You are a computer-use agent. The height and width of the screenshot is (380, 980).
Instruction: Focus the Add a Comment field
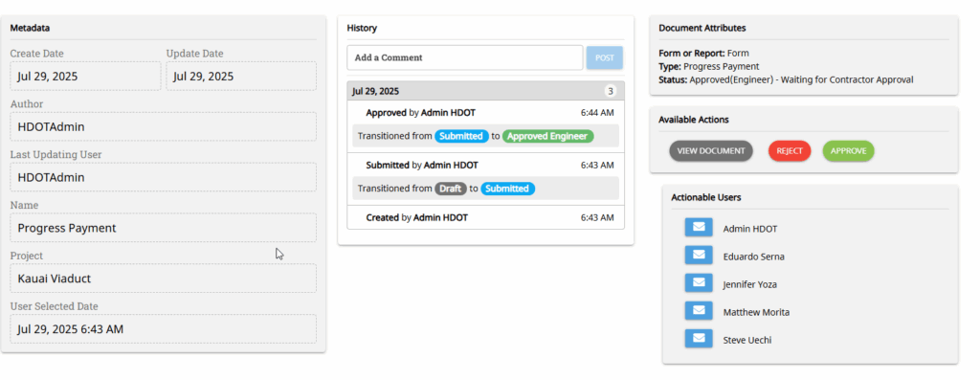[465, 57]
